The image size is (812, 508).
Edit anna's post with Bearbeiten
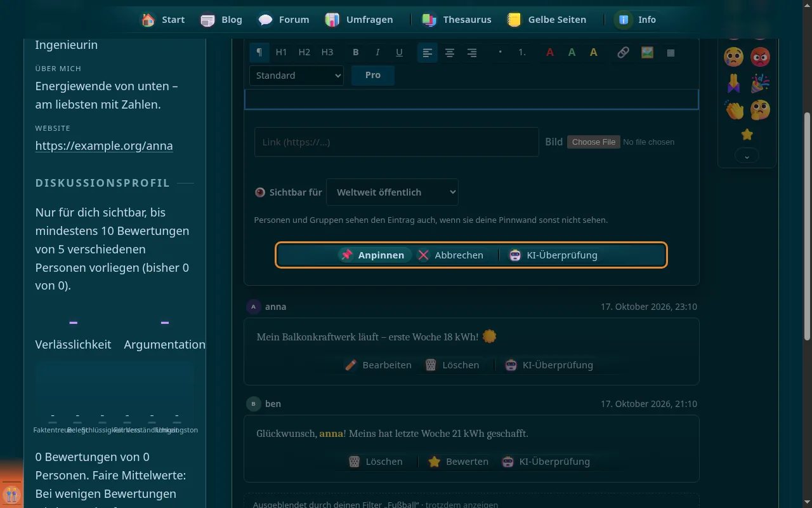click(378, 365)
